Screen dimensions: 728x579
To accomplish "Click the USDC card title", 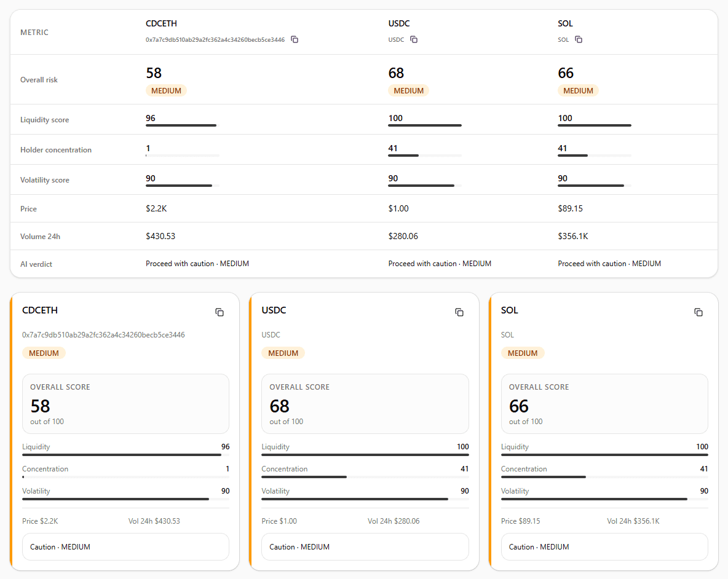I will pos(274,310).
